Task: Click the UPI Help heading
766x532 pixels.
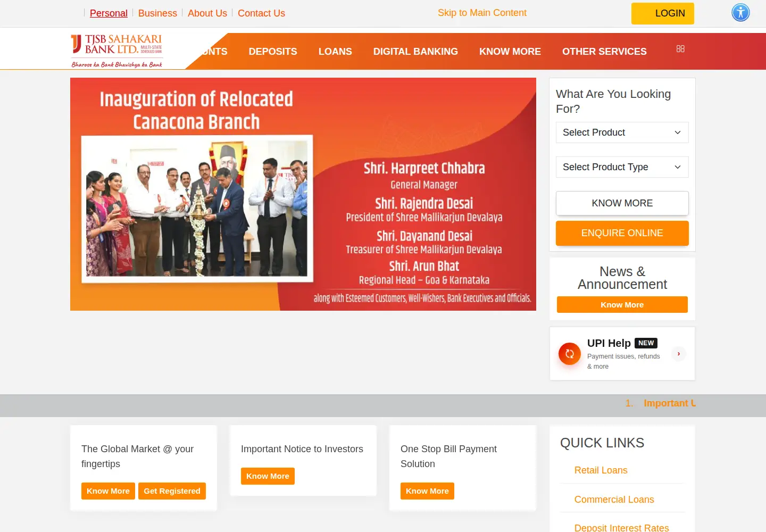Action: tap(609, 343)
